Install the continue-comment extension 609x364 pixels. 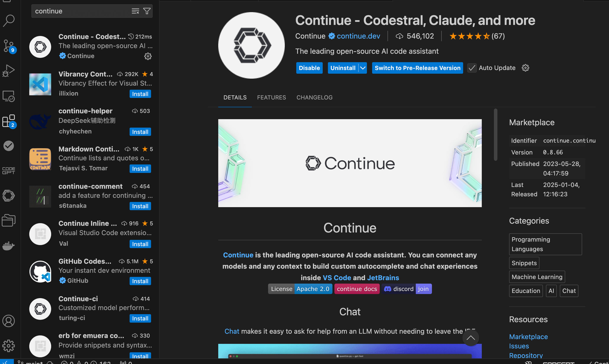pos(140,206)
